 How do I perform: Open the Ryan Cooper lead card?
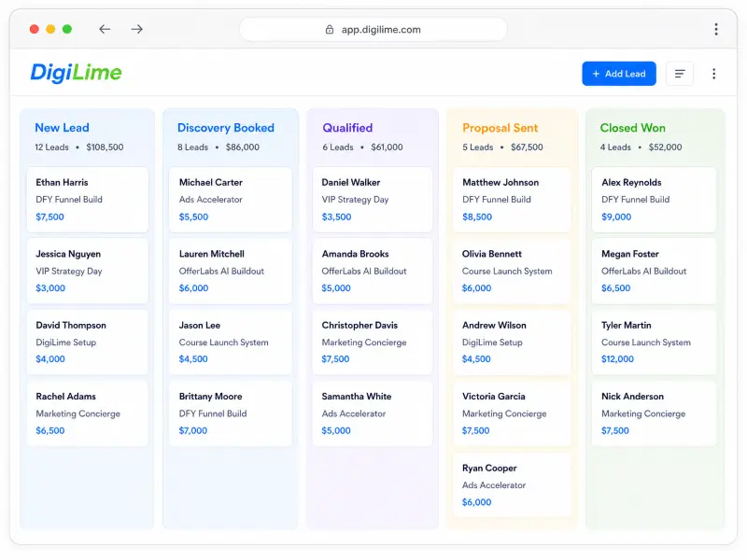tap(512, 484)
